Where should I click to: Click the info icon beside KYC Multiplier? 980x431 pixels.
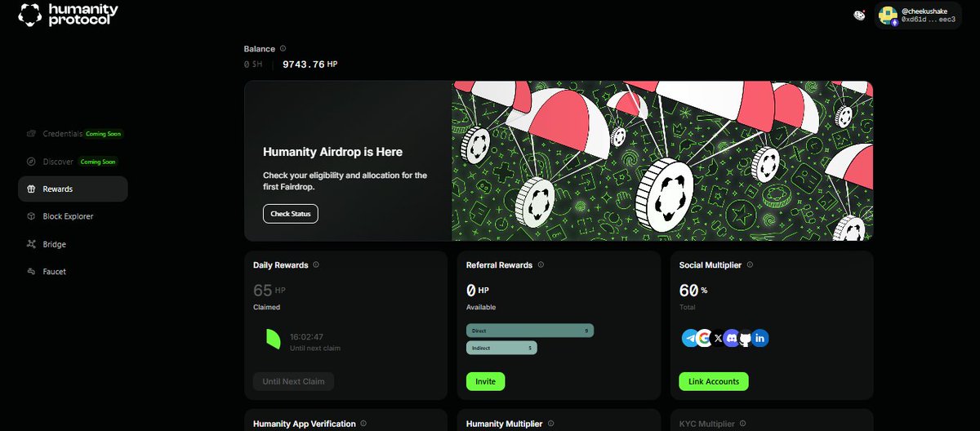pyautogui.click(x=743, y=424)
